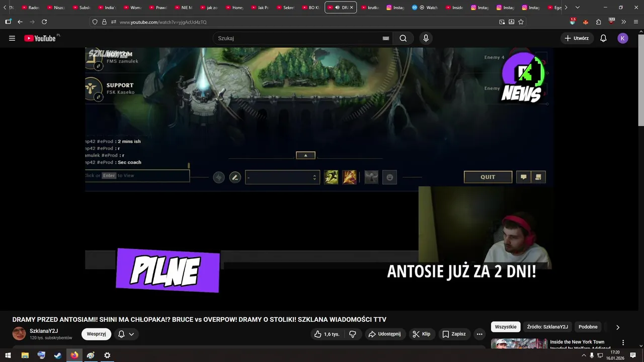The height and width of the screenshot is (362, 644).
Task: Click the picture-in-picture icon in address bar
Action: 502,22
